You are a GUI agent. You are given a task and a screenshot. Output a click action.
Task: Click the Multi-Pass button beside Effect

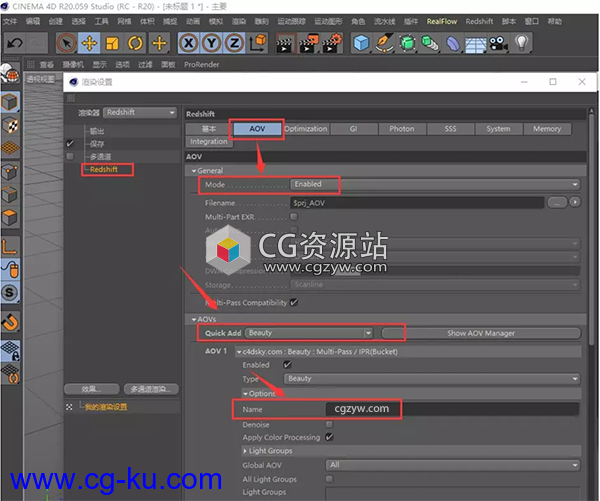(x=151, y=389)
